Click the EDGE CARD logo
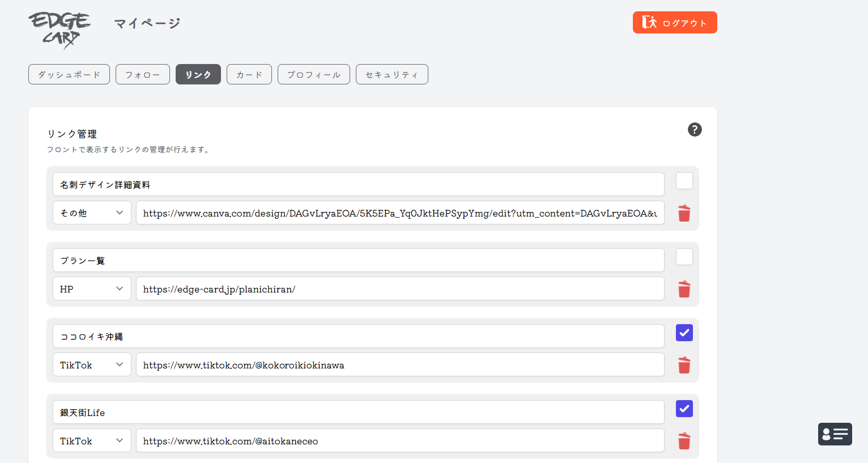The height and width of the screenshot is (463, 868). 59,29
